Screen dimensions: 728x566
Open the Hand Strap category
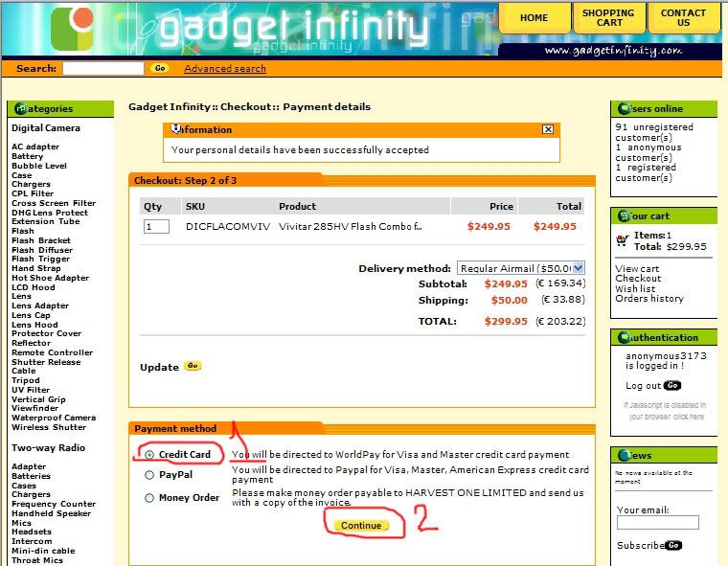35,268
